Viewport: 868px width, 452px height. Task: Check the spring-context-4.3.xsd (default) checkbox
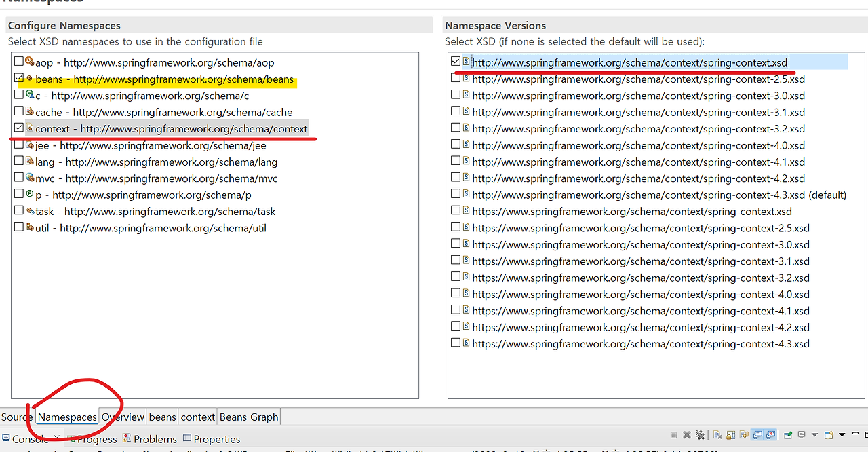[x=456, y=194]
